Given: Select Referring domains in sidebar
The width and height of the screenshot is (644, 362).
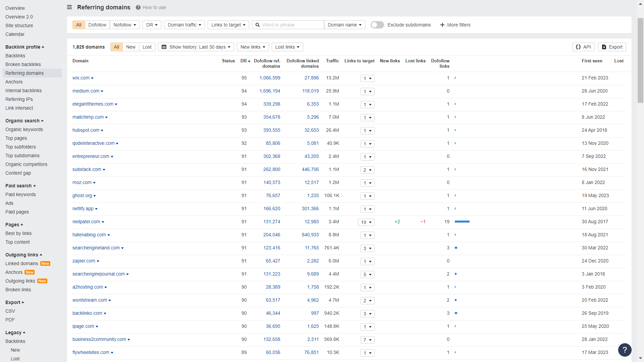Looking at the screenshot, I should [x=32, y=73].
